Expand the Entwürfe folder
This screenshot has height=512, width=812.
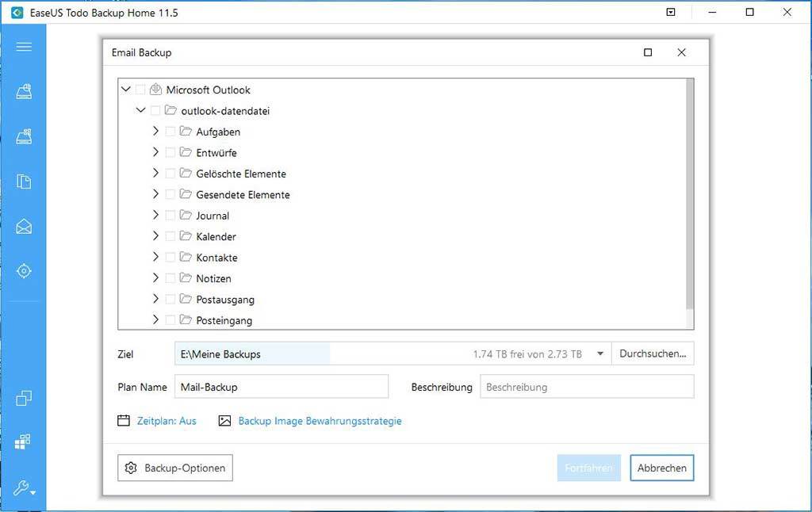pyautogui.click(x=155, y=152)
